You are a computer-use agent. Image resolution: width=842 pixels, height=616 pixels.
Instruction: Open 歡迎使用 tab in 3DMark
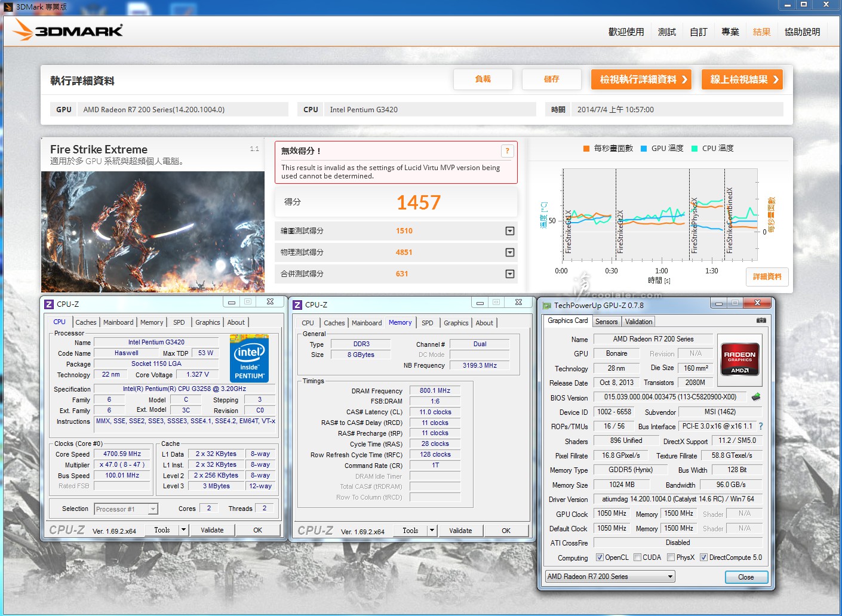626,32
